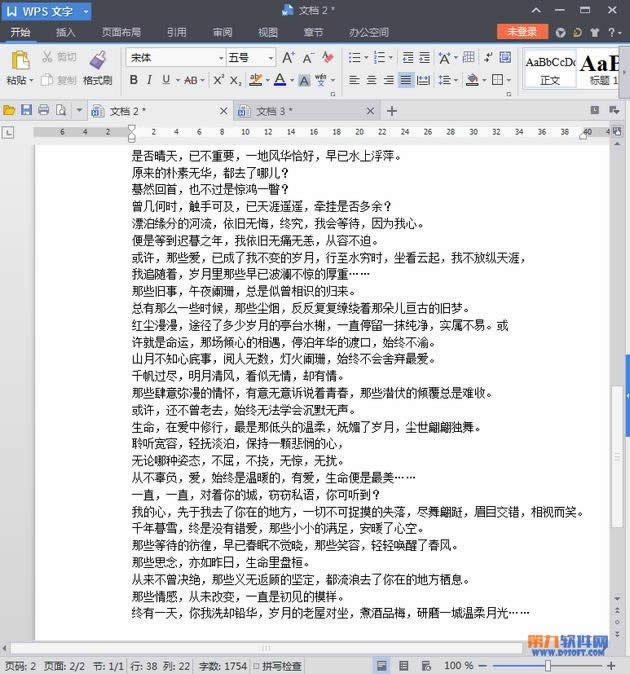Expand the quick access toolbar dropdown
Image resolution: width=630 pixels, height=674 pixels.
pos(79,111)
